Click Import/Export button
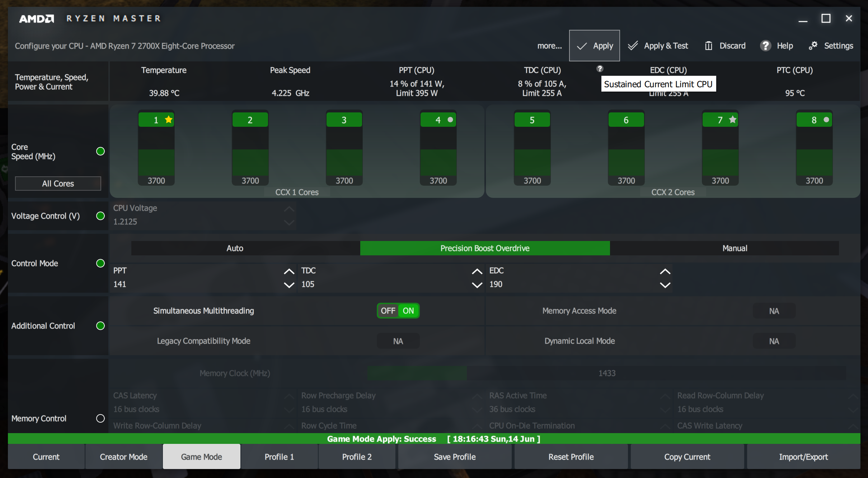The height and width of the screenshot is (478, 868). 803,456
